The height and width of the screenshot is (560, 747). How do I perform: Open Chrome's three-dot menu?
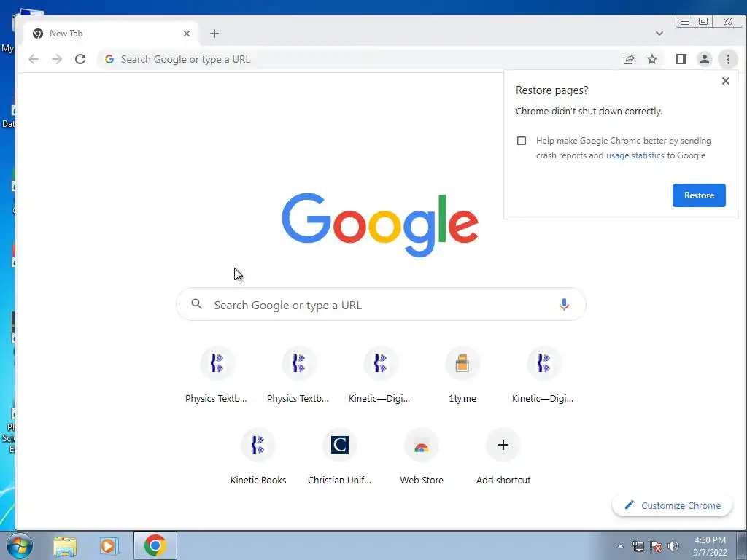(x=728, y=59)
